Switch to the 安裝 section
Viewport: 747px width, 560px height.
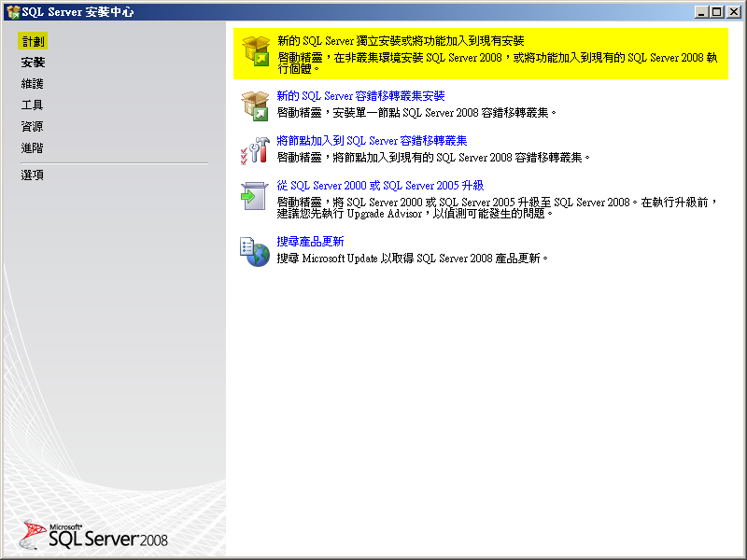pyautogui.click(x=32, y=62)
